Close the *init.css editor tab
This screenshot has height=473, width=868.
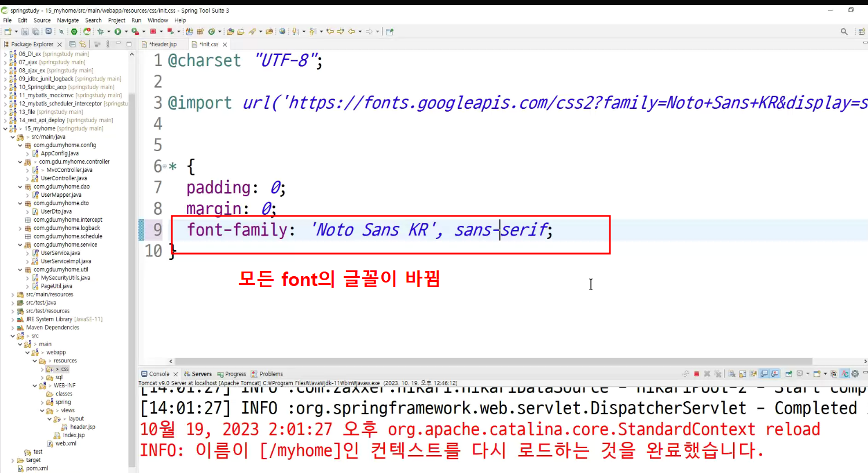pos(225,45)
